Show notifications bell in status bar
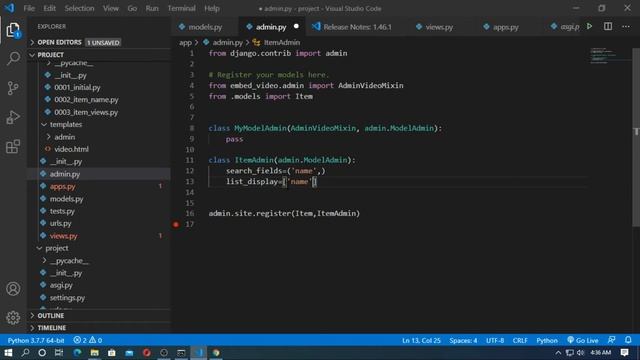Screen dimensions: 640x360 [x=628, y=340]
